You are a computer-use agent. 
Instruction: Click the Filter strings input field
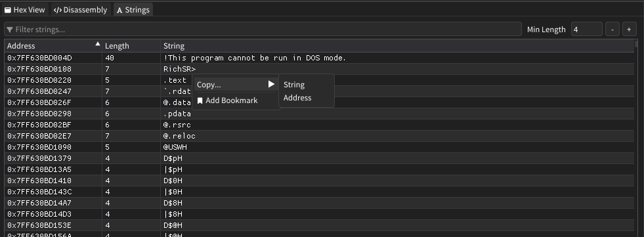[x=263, y=30]
